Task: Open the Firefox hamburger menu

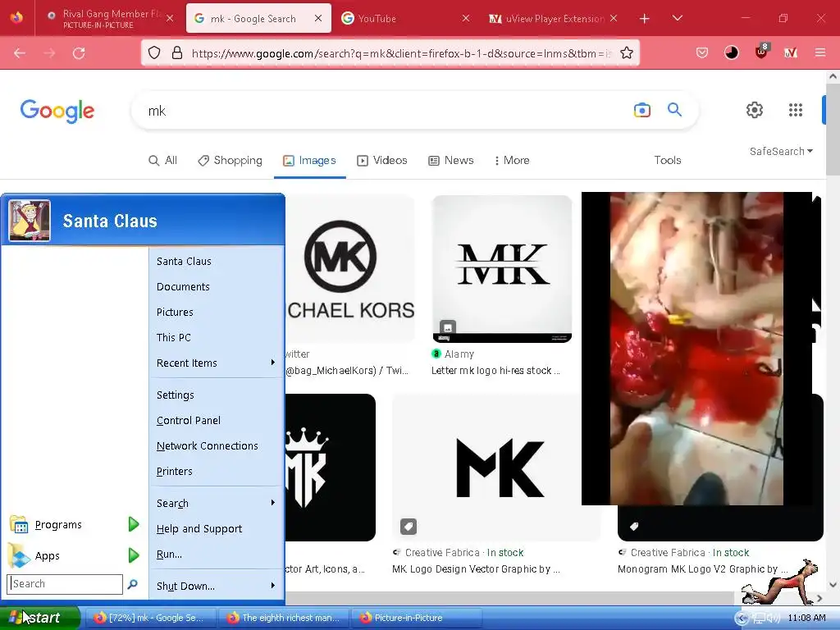Action: [x=820, y=52]
